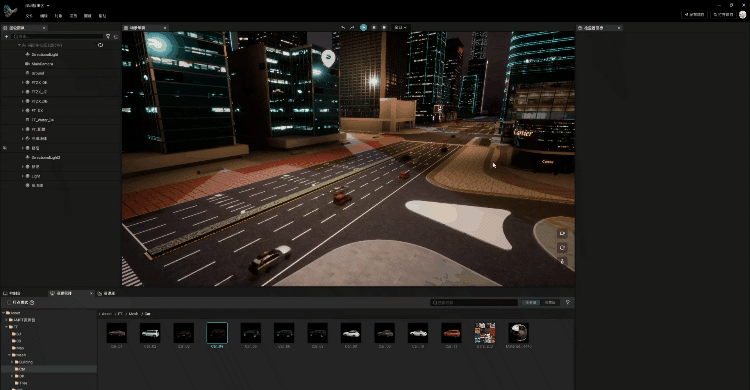Viewport: 750px width, 390px height.
Task: Click the filter icon in hierarchy panel
Action: coord(108,36)
